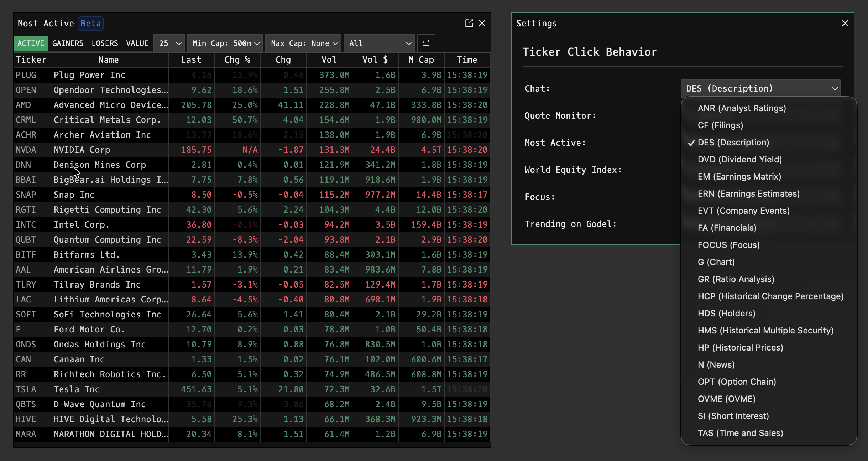Click the SOFI ticker
Image resolution: width=868 pixels, height=461 pixels.
click(x=26, y=314)
